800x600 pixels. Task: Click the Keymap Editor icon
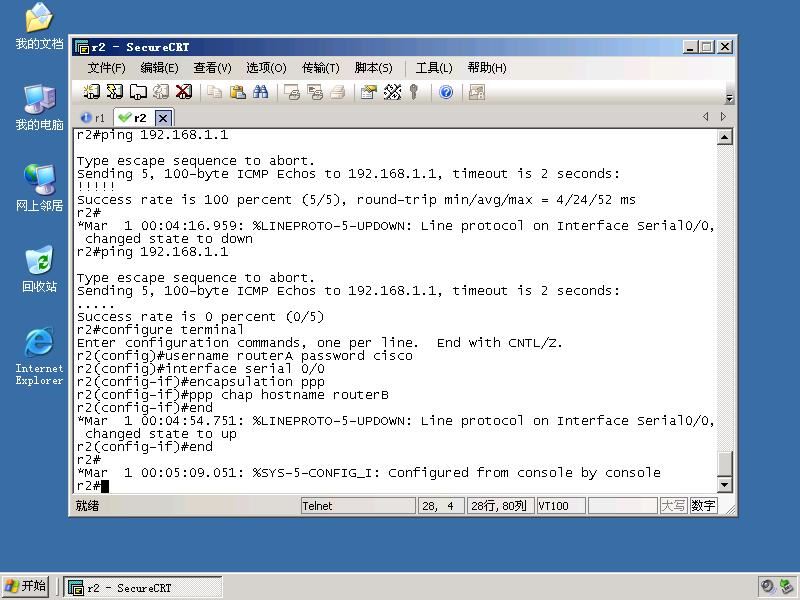tap(392, 92)
